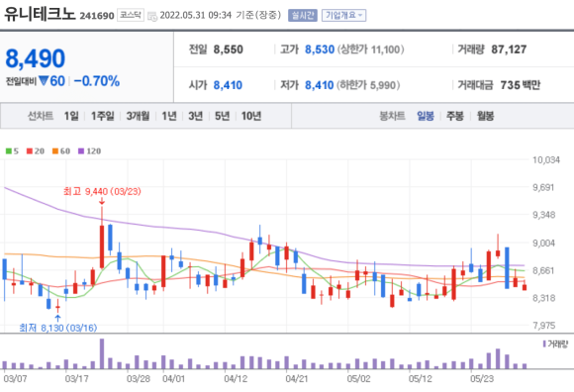The width and height of the screenshot is (574, 392).
Task: Click the 코스닥 market badge
Action: click(x=131, y=15)
